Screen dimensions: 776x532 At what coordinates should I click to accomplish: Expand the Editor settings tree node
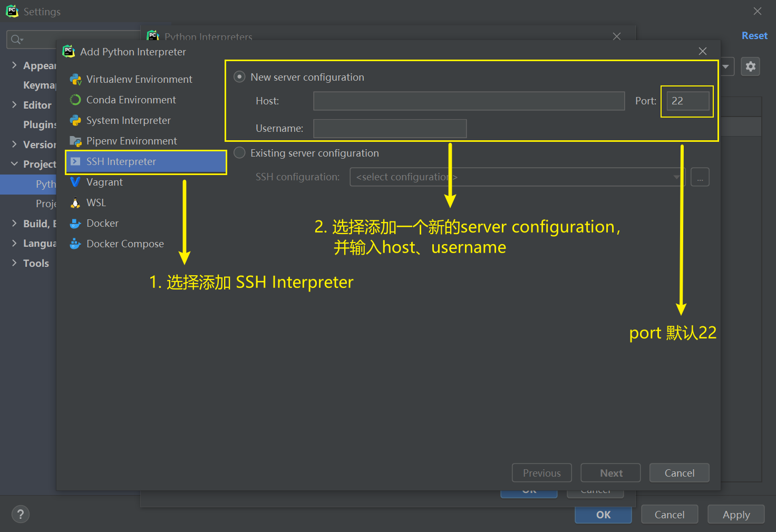[x=14, y=105]
